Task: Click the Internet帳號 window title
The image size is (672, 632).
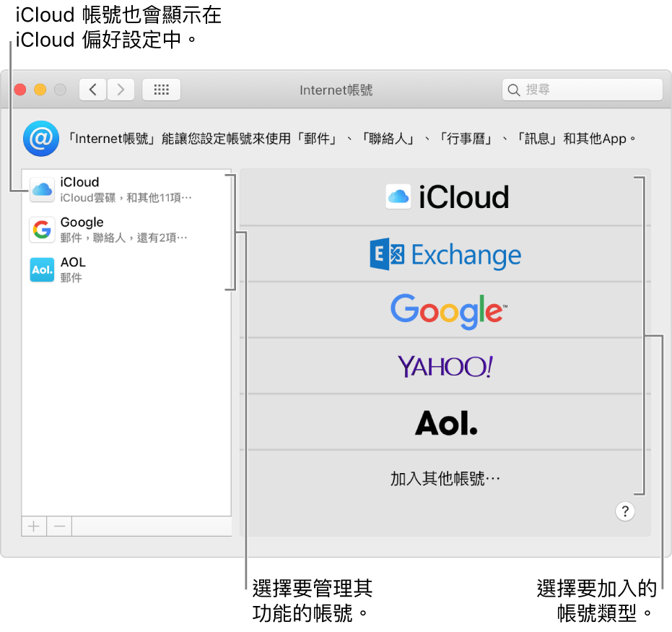Action: [336, 90]
